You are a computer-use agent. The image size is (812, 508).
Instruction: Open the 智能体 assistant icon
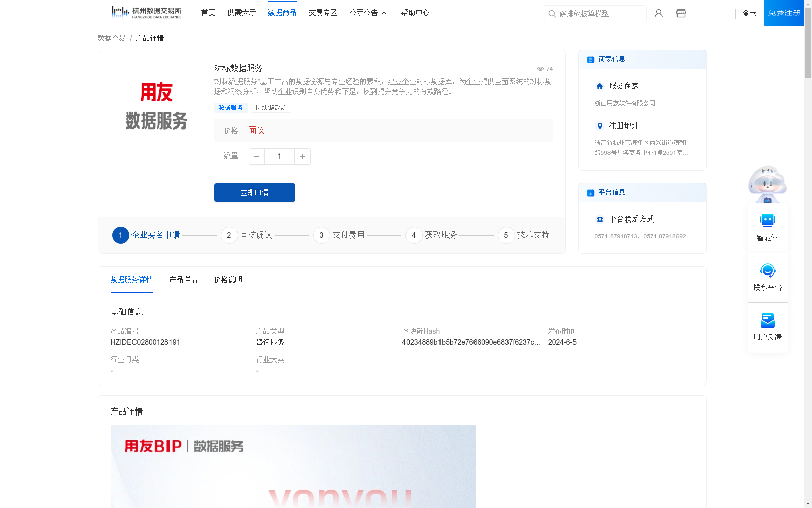click(768, 220)
